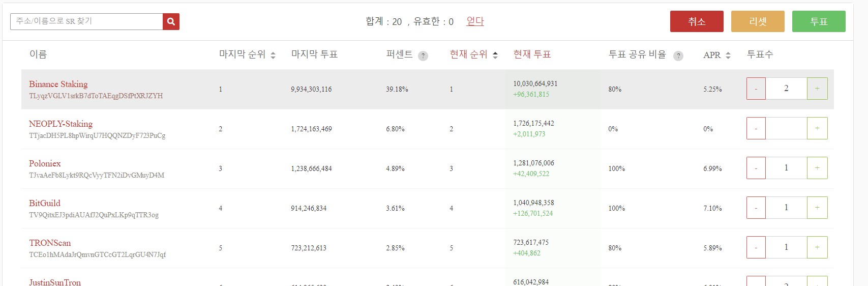Sort by 마지막 순위 column arrows
This screenshot has height=286, width=868.
click(x=273, y=55)
